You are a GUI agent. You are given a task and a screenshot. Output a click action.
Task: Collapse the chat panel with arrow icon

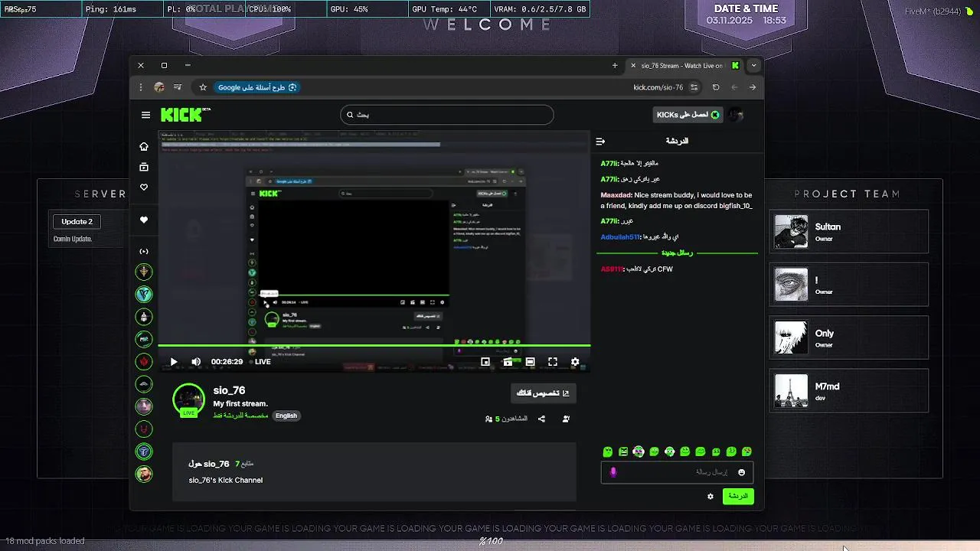click(600, 142)
